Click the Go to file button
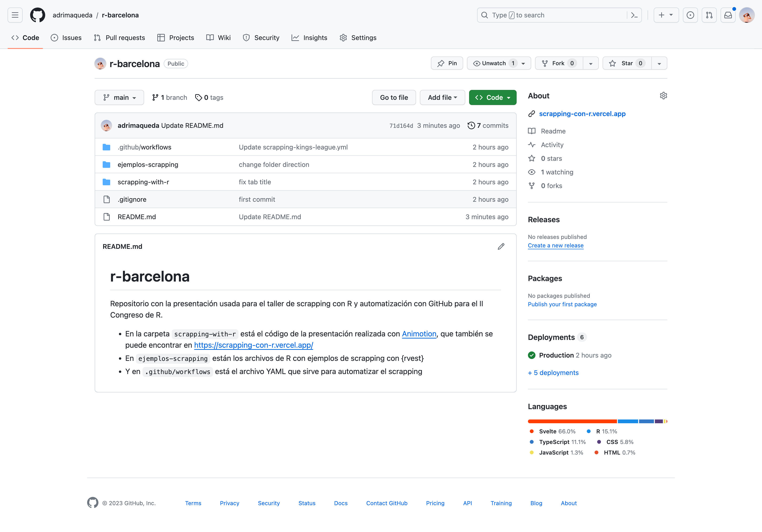This screenshot has height=532, width=762. point(394,97)
